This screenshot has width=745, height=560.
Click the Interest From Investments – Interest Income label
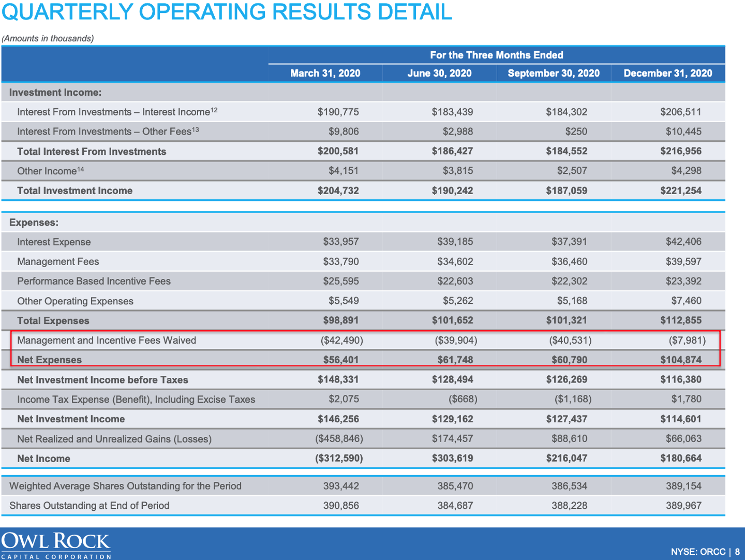[117, 112]
